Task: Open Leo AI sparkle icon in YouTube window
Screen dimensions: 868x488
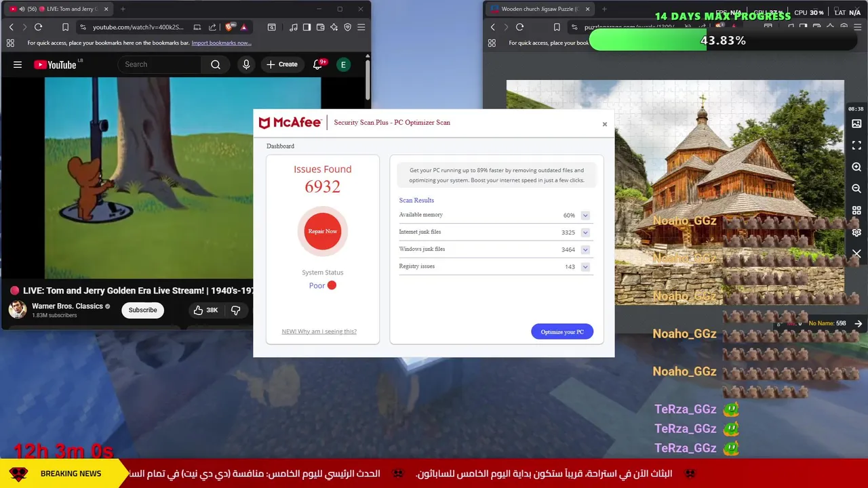Action: pos(334,27)
